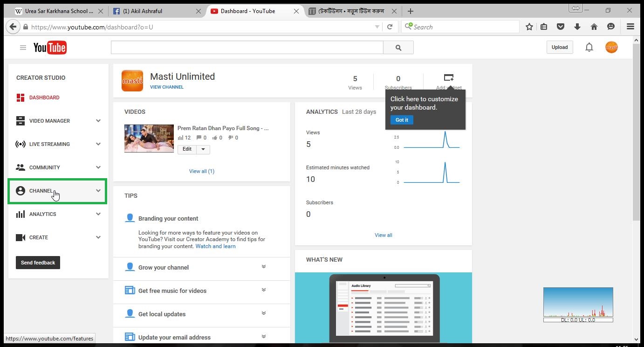Screen dimensions: 644x347
Task: Go back with browser back arrow
Action: coord(13,27)
